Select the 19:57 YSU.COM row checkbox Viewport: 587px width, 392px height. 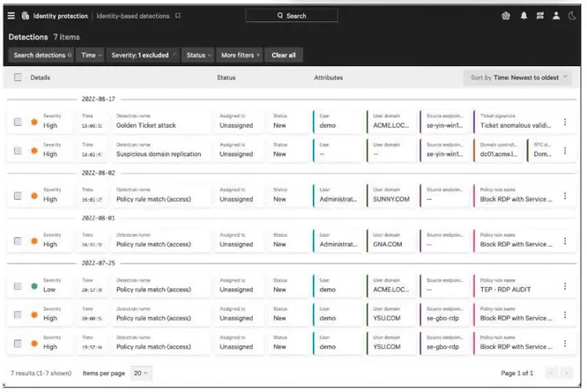tap(18, 344)
